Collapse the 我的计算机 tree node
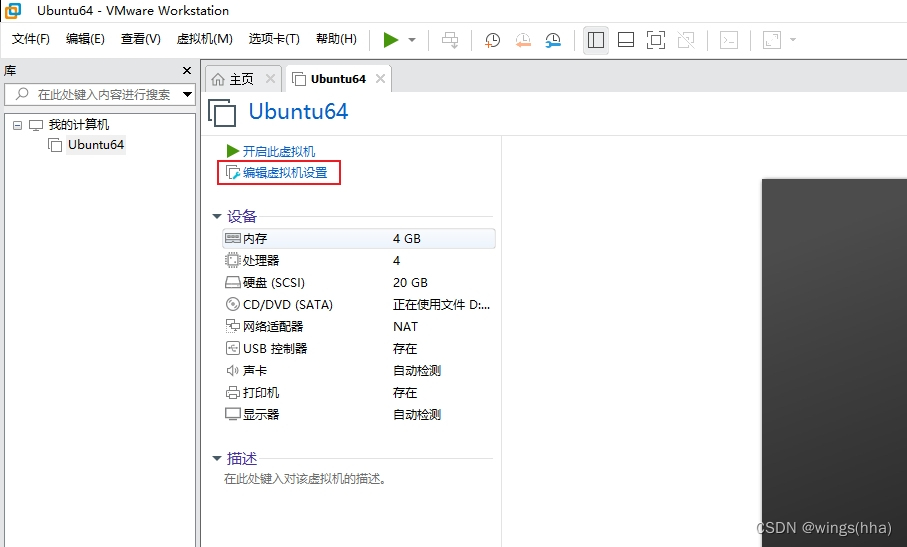Viewport: 907px width, 547px height. [x=17, y=125]
